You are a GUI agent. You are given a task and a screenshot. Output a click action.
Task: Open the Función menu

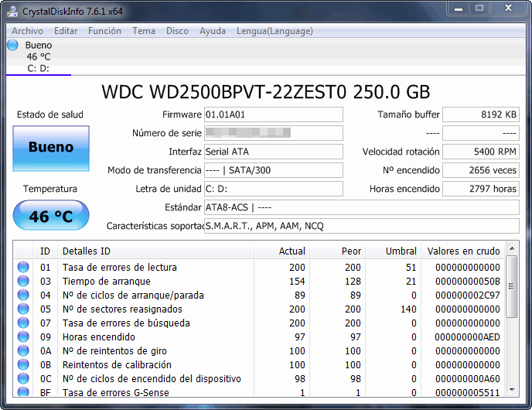click(104, 31)
